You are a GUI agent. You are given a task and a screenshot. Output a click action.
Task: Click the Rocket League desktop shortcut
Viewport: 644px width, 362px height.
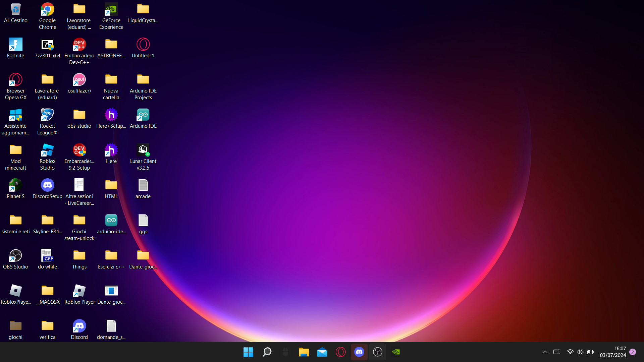click(x=47, y=115)
